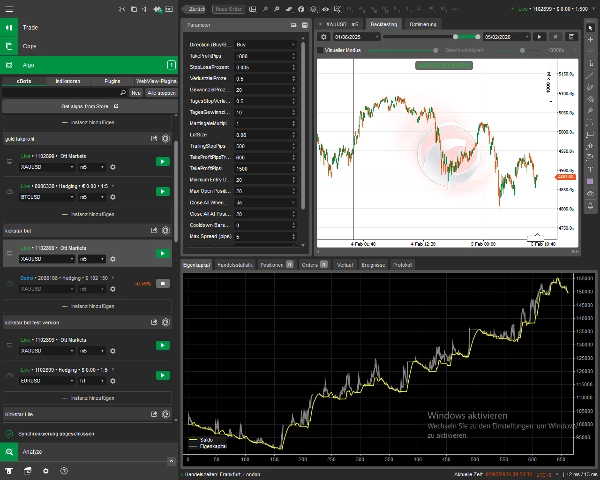600x480 pixels.
Task: Stop the running Demo XAUUSD instance
Action: click(161, 283)
